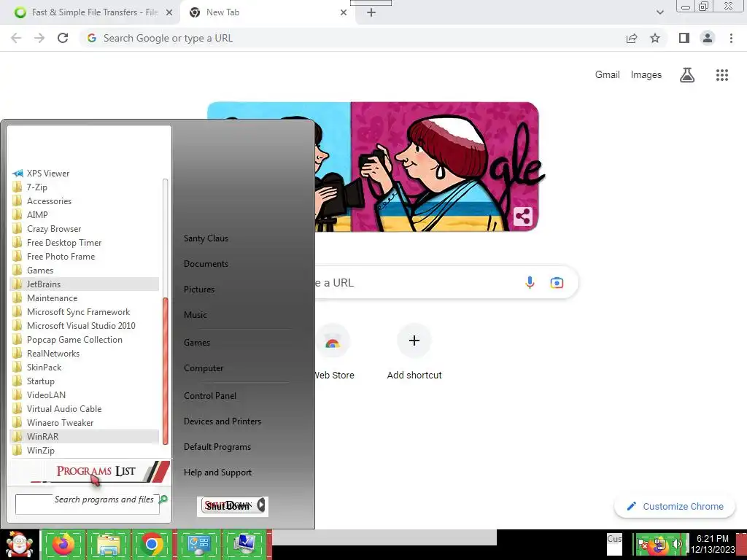Expand the WinRAR folder
Viewport: 747px width, 560px height.
pyautogui.click(x=85, y=436)
